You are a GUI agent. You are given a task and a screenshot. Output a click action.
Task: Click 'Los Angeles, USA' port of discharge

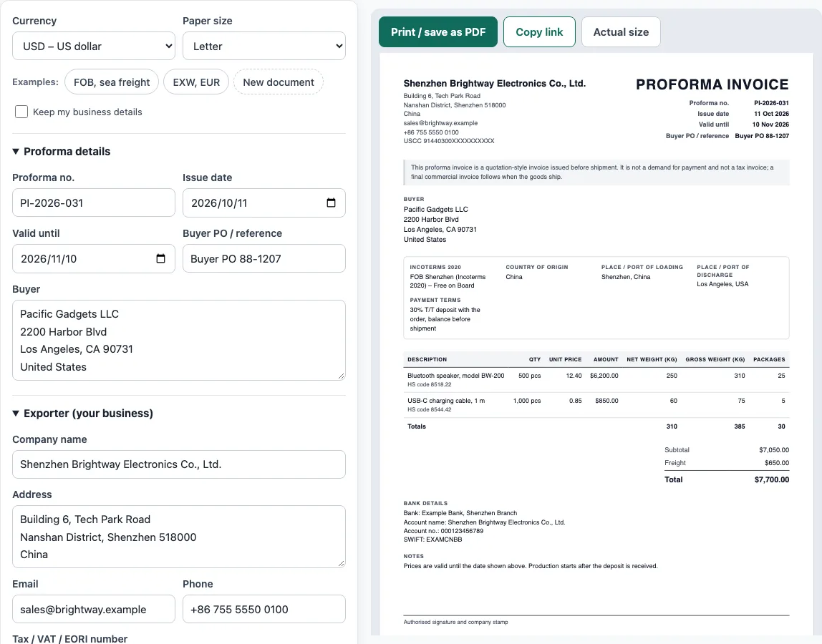(722, 284)
